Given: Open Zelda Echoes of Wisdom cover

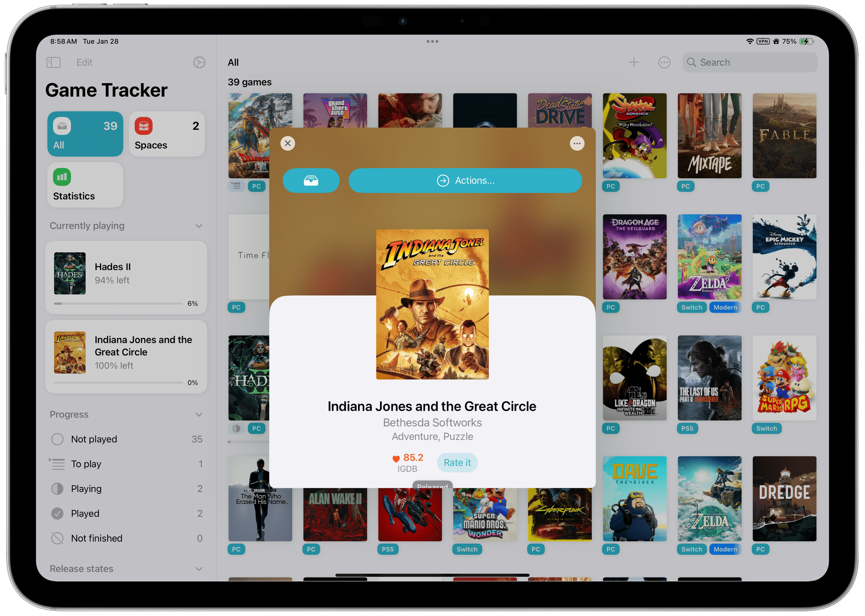Looking at the screenshot, I should click(x=709, y=257).
